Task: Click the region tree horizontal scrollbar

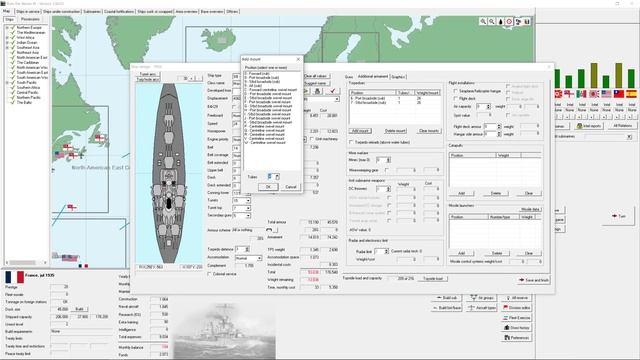Action: (26, 262)
